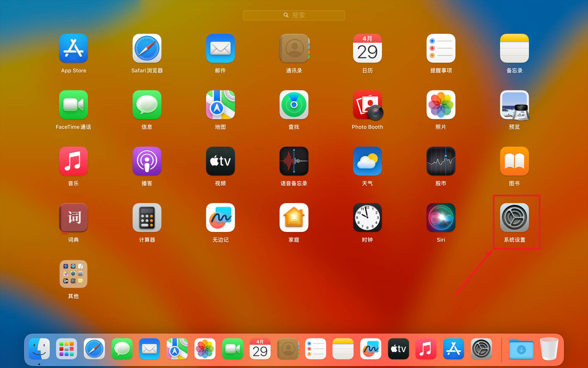Open the 播客 (Podcasts) app
Viewport: 588px width, 368px height.
pyautogui.click(x=147, y=161)
